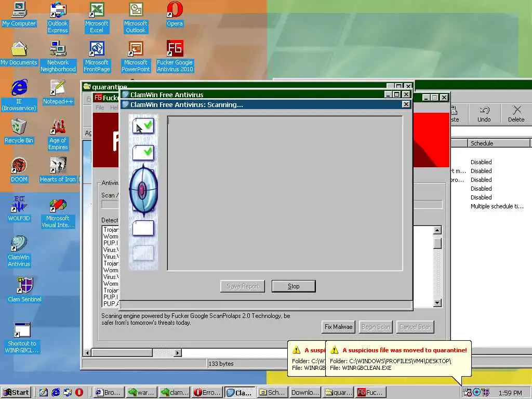Screen dimensions: 532x399
Task: Select the IE (Browservice) desktop icon
Action: pyautogui.click(x=19, y=96)
